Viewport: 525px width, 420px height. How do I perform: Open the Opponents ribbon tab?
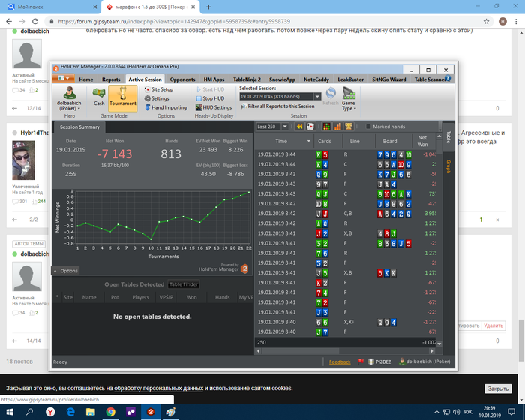coord(182,79)
